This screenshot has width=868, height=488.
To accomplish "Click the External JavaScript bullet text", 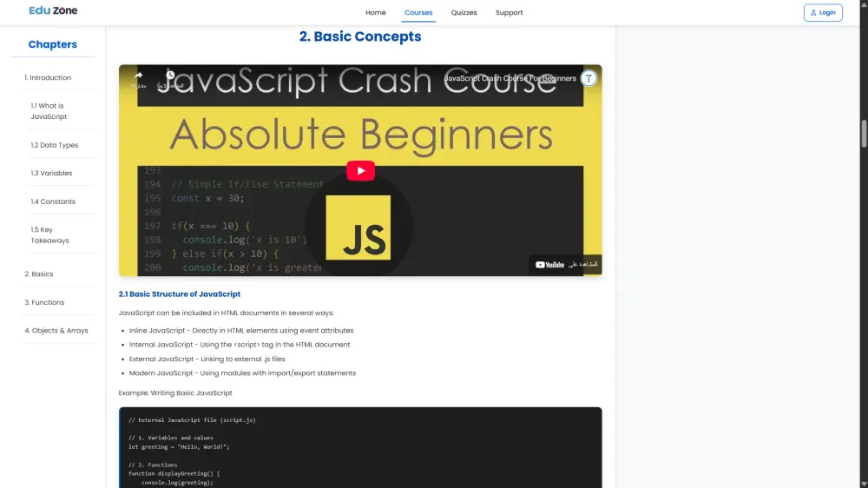I will pyautogui.click(x=207, y=359).
